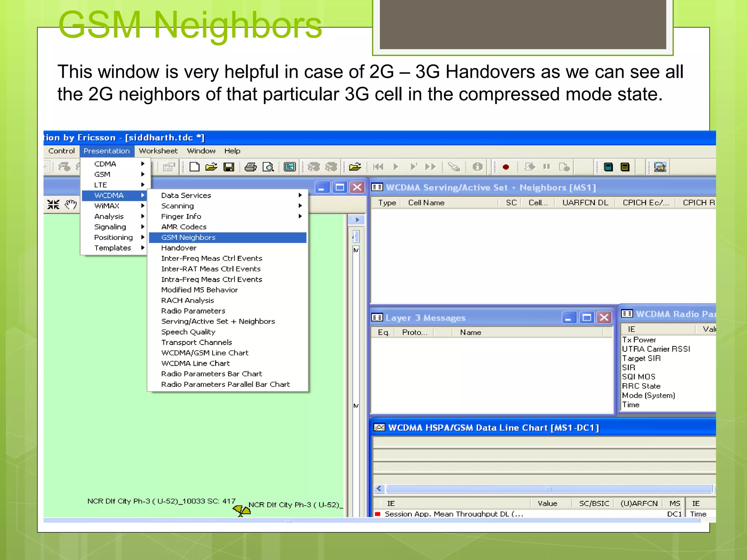Screen dimensions: 747x560
Task: Expand the Positioning submenu
Action: [x=114, y=237]
